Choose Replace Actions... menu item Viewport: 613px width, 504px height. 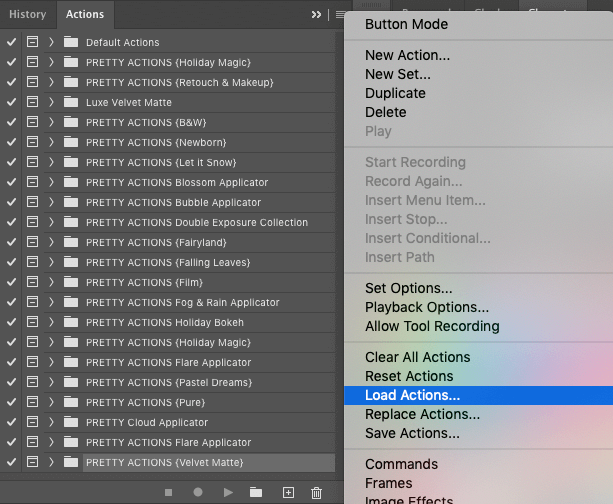(479, 414)
